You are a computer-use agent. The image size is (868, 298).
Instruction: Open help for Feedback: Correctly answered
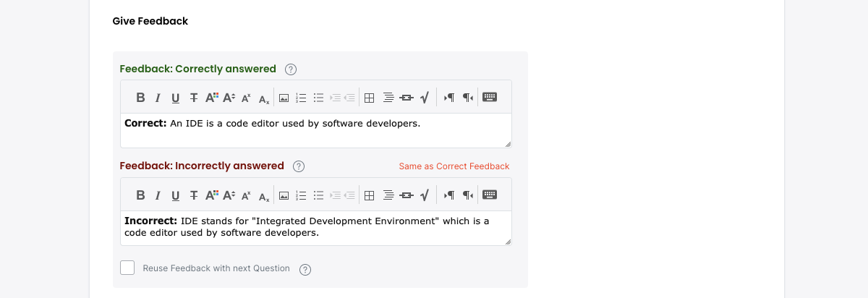click(x=291, y=69)
